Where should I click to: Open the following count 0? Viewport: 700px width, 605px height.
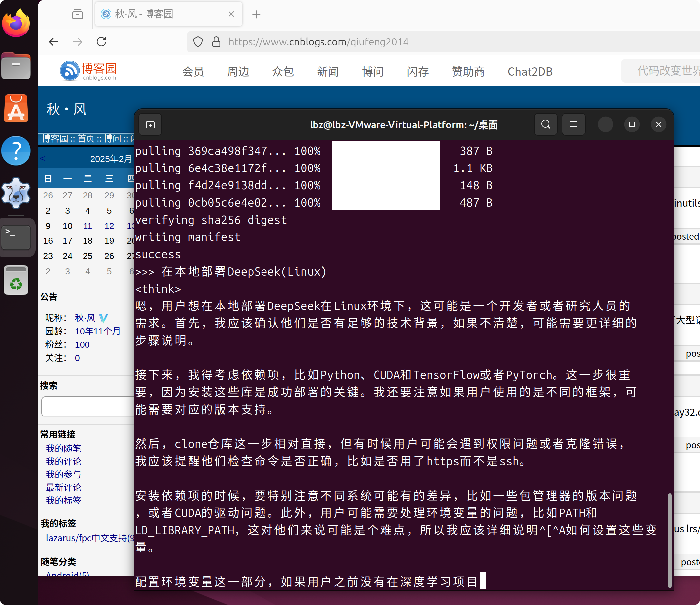point(77,358)
